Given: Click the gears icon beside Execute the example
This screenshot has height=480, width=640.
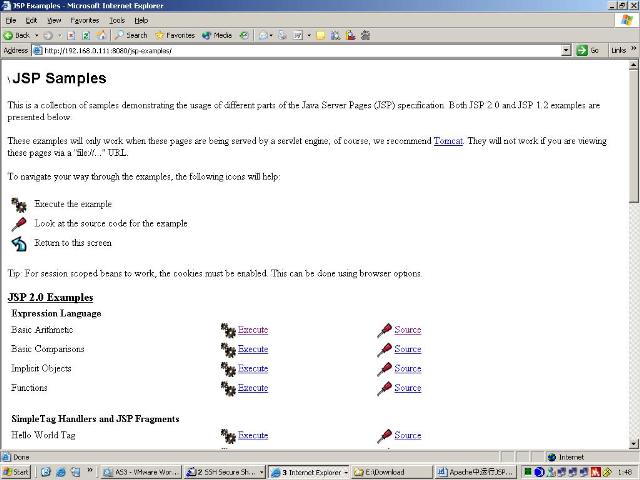Looking at the screenshot, I should point(19,205).
